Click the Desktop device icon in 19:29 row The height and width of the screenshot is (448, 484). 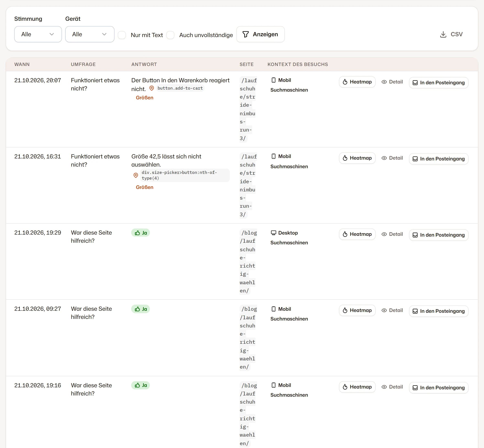pos(274,233)
